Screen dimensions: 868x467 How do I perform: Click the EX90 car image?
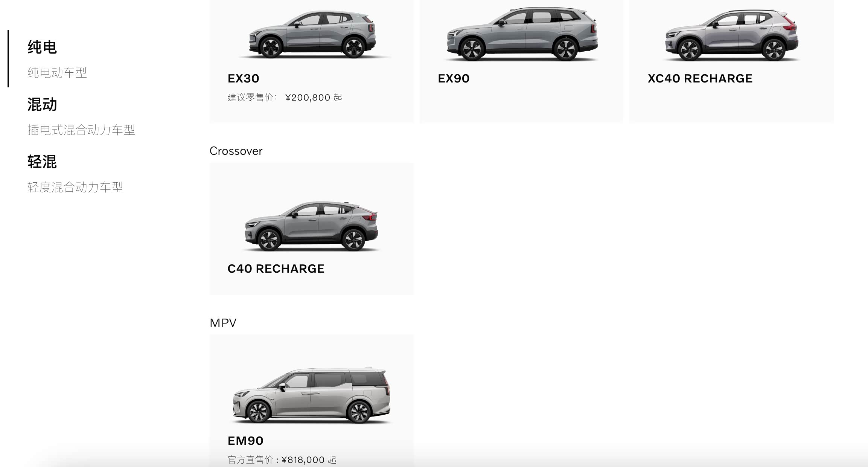[x=522, y=34]
